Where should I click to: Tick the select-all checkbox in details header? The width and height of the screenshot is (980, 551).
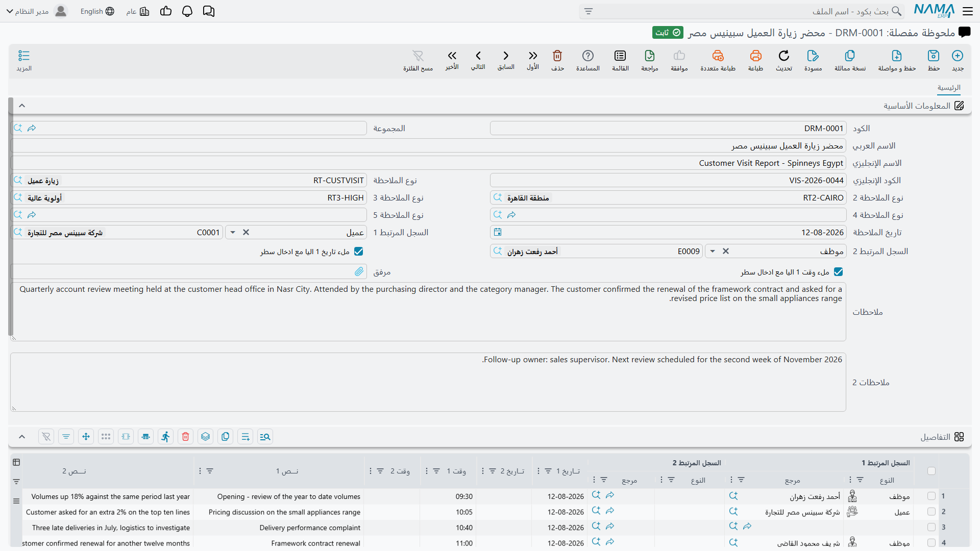[932, 471]
